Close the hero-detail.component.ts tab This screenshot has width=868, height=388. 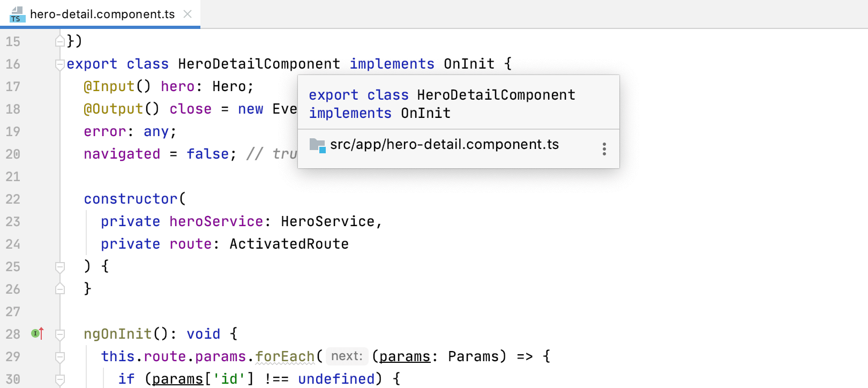[x=188, y=14]
